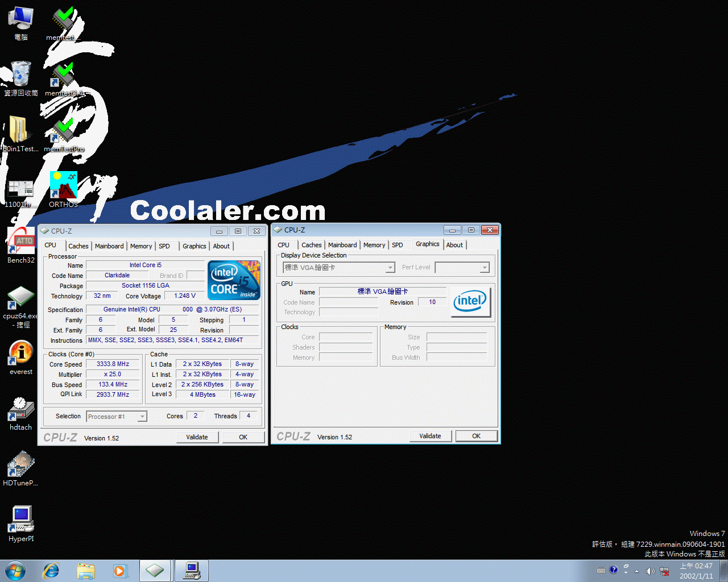Click the Package value Socket 1156 LGA
The width and height of the screenshot is (728, 582).
(146, 285)
